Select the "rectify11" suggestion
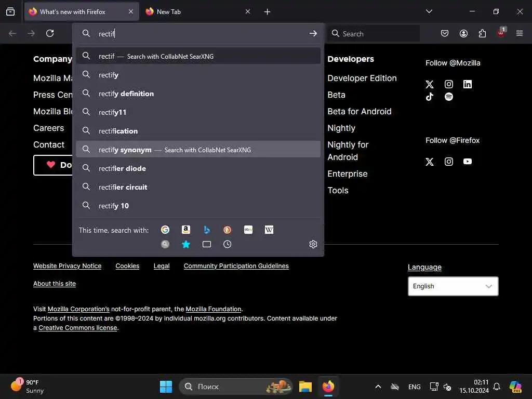532x399 pixels. click(x=198, y=112)
